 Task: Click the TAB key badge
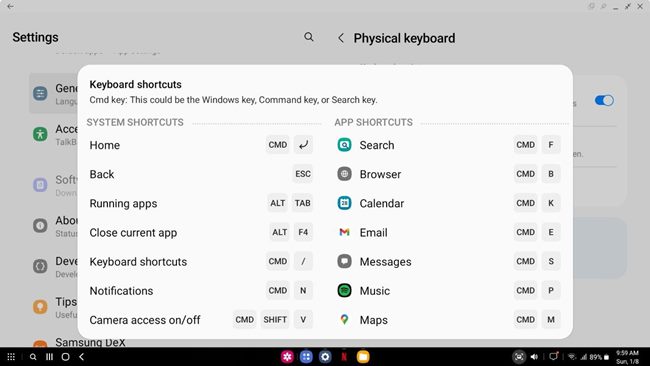pos(302,203)
